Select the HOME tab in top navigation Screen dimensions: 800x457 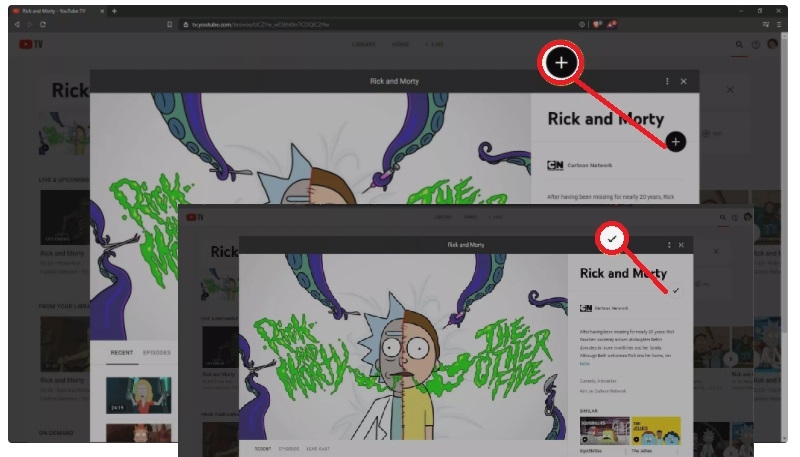400,45
